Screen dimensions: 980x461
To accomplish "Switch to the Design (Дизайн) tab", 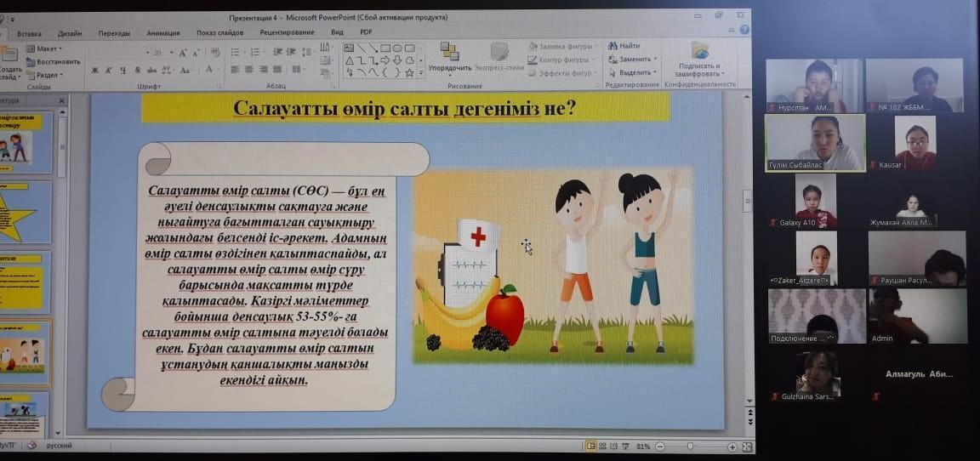I will click(70, 33).
